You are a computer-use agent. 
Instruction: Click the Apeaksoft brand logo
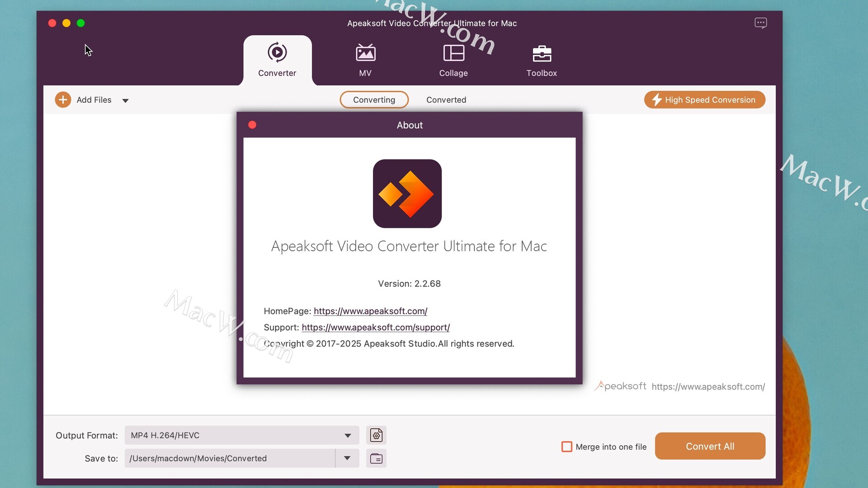[x=620, y=386]
